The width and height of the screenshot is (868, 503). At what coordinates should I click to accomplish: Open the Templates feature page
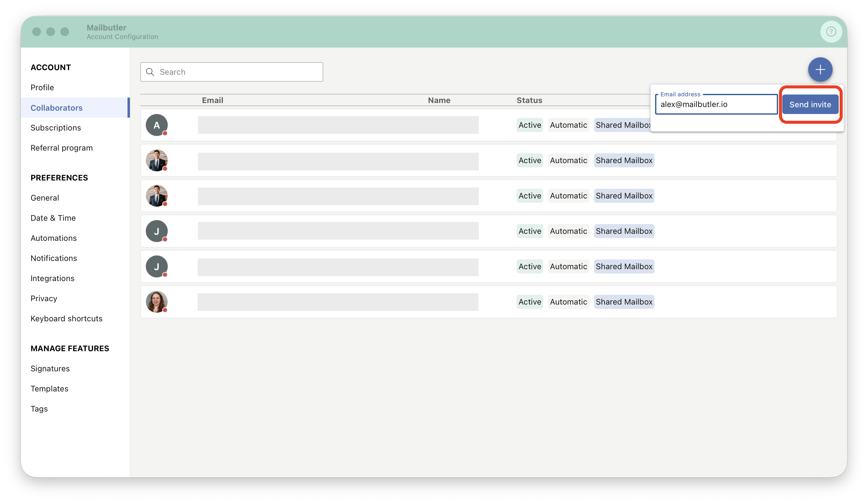[50, 389]
